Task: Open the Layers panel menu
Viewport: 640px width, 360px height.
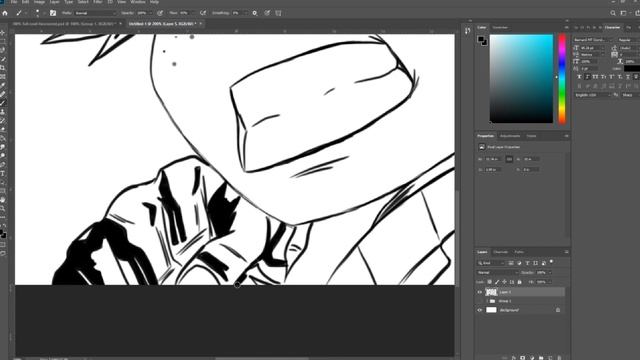Action: (x=566, y=252)
